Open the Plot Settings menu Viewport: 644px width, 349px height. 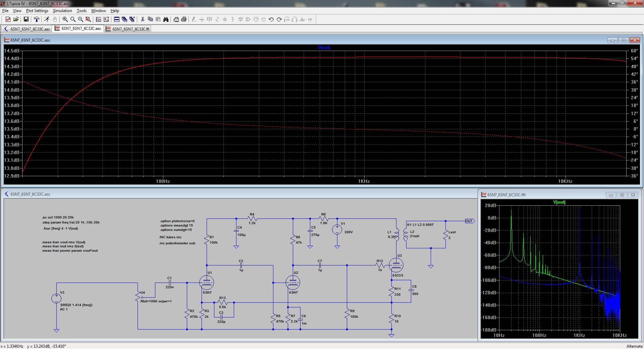point(37,11)
